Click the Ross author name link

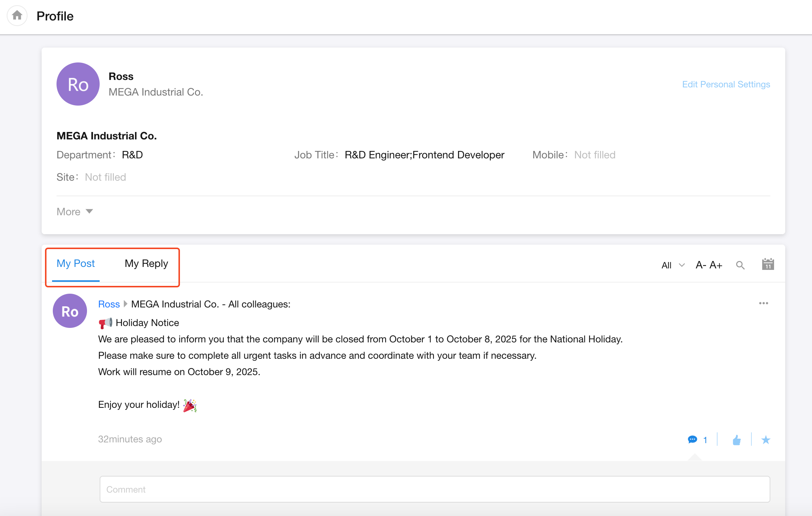coord(109,304)
